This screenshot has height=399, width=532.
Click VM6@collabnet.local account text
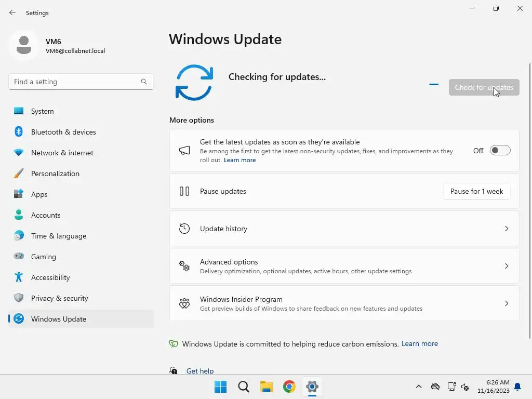click(x=75, y=51)
